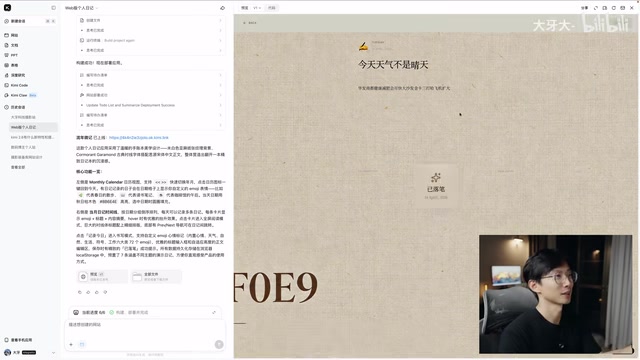Click the 大牙 user avatar
The width and height of the screenshot is (640, 360).
point(7,353)
